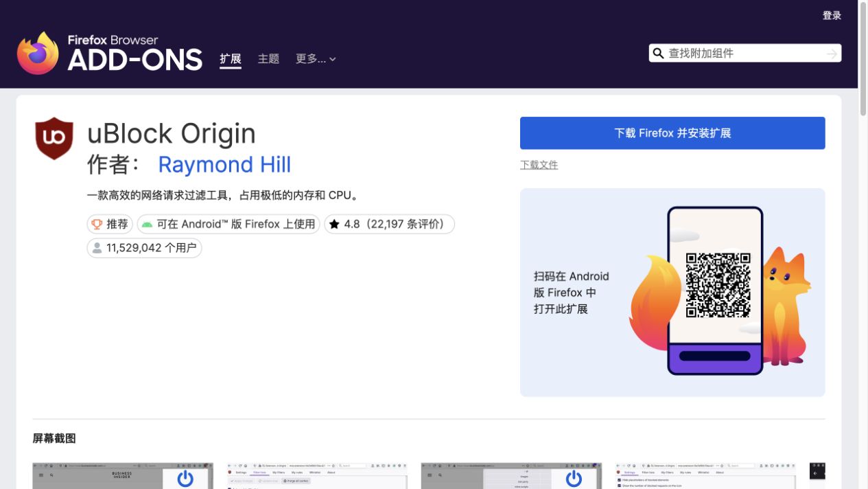Click the Android robot icon
This screenshot has width=868, height=489.
pyautogui.click(x=147, y=224)
